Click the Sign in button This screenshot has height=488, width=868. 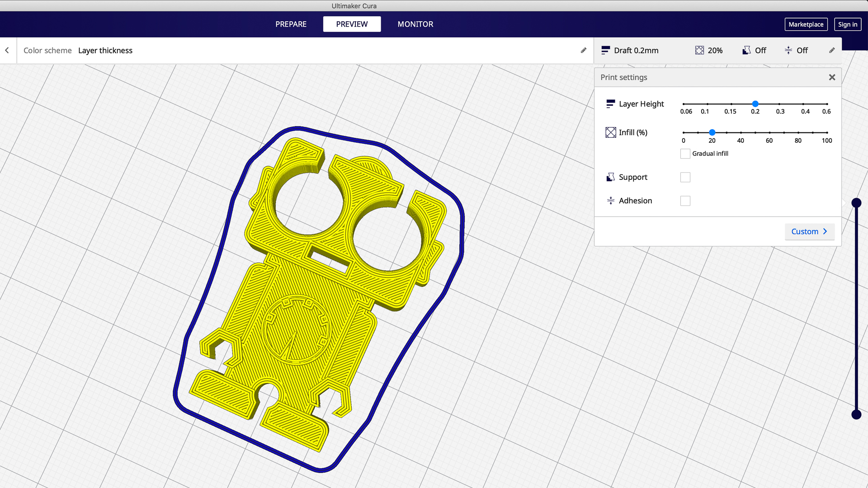pos(848,24)
